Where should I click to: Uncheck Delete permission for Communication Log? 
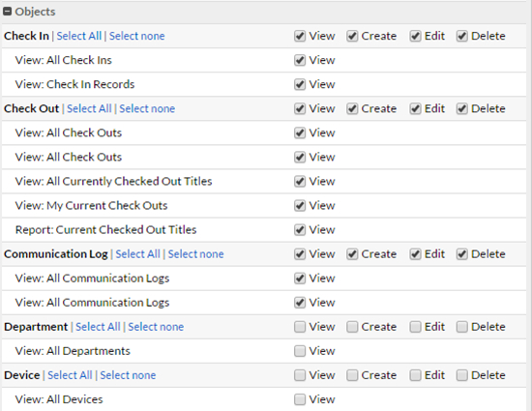click(462, 254)
